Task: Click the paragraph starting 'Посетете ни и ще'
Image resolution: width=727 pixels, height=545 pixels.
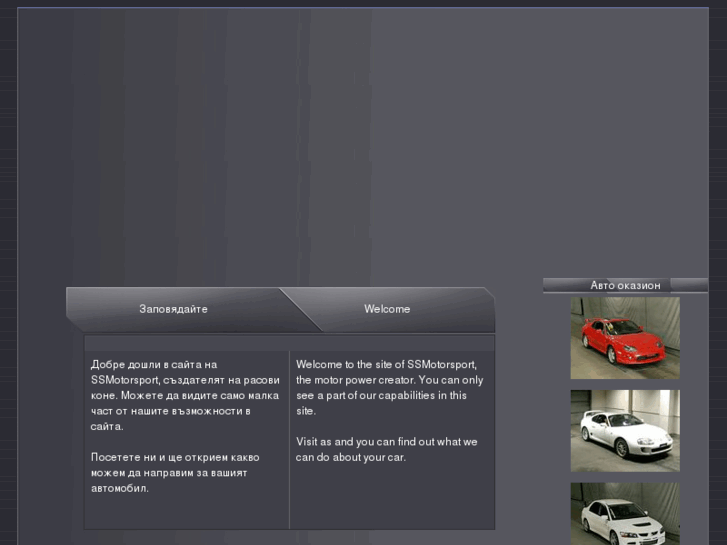Action: point(175,473)
